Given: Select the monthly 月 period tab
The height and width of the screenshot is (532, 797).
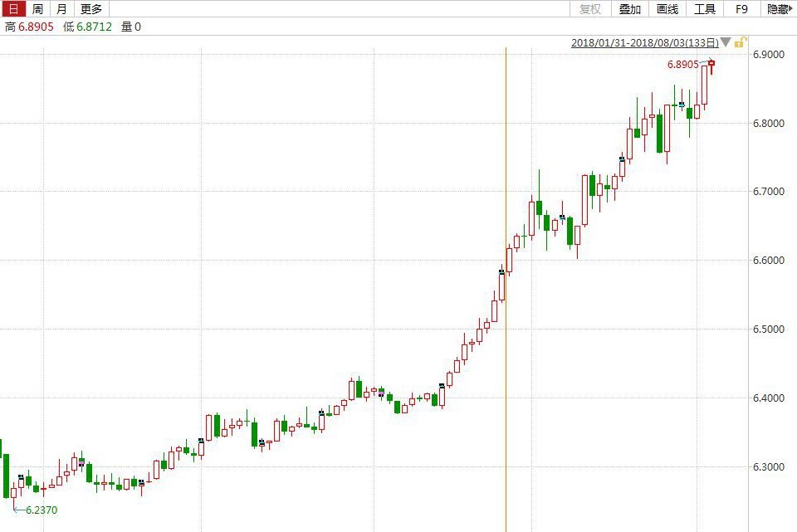Looking at the screenshot, I should (62, 9).
